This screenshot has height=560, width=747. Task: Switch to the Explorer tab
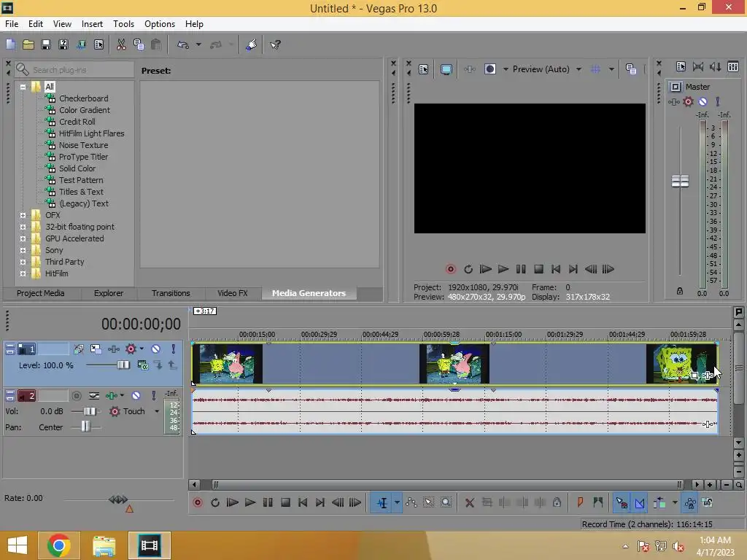click(109, 293)
